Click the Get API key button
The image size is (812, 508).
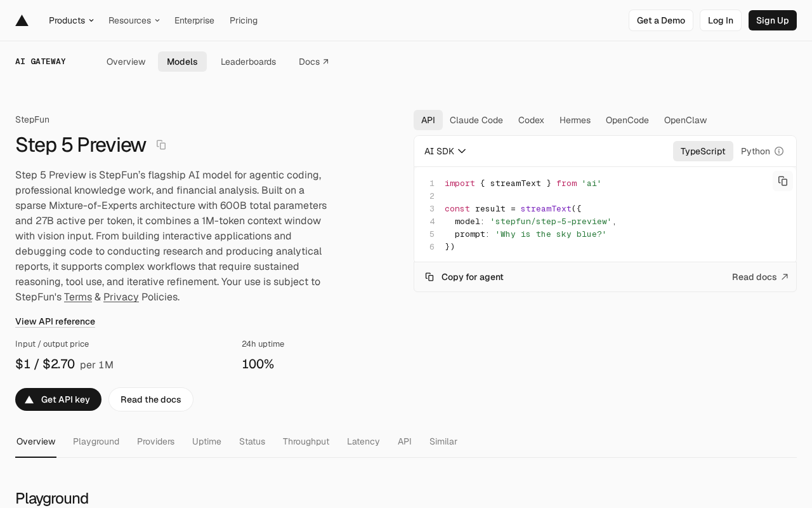[58, 399]
